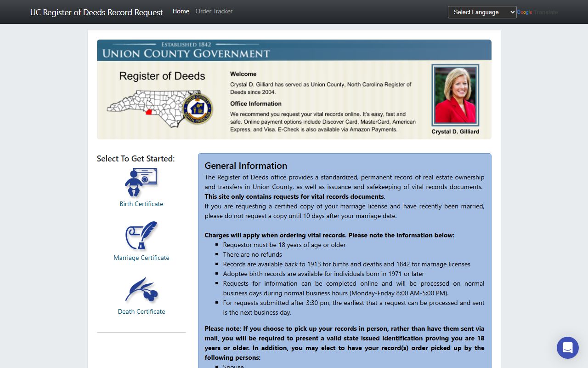Click 'There are no refunds' bullet
The height and width of the screenshot is (368, 588).
tap(253, 254)
